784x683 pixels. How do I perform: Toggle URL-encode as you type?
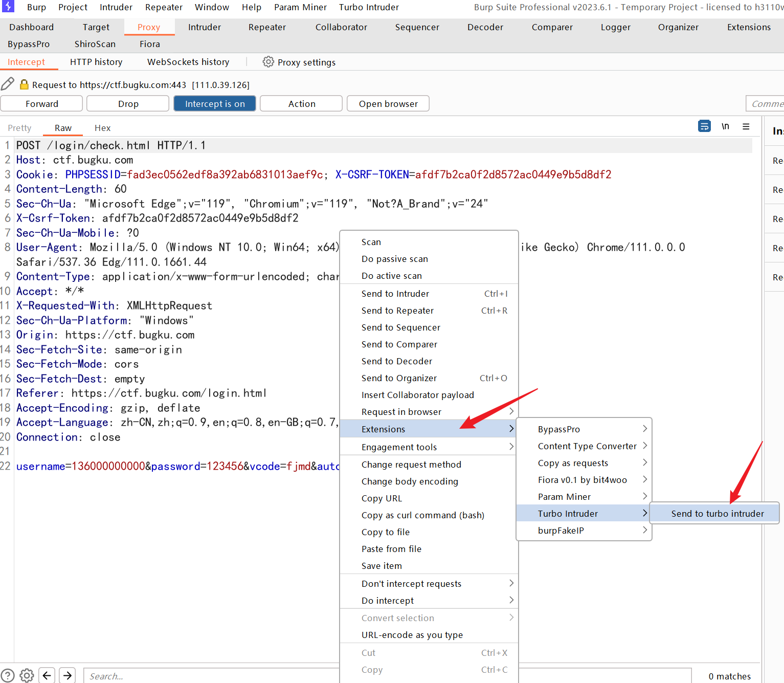pyautogui.click(x=429, y=634)
